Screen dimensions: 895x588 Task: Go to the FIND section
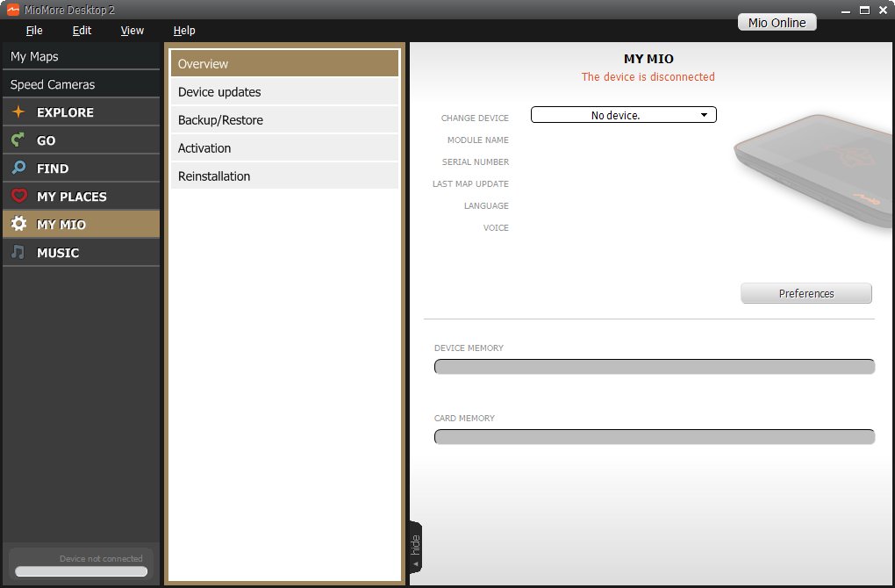tap(81, 168)
